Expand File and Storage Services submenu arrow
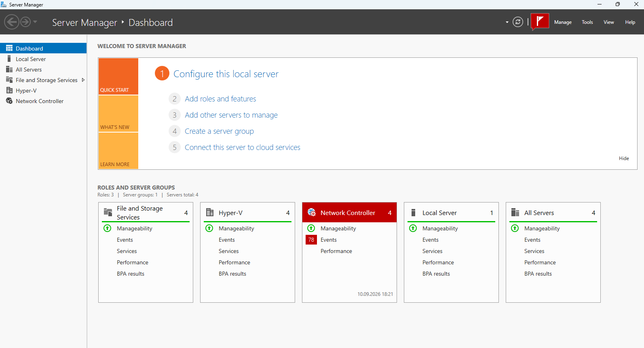Screen dimensions: 644x348 [83, 80]
